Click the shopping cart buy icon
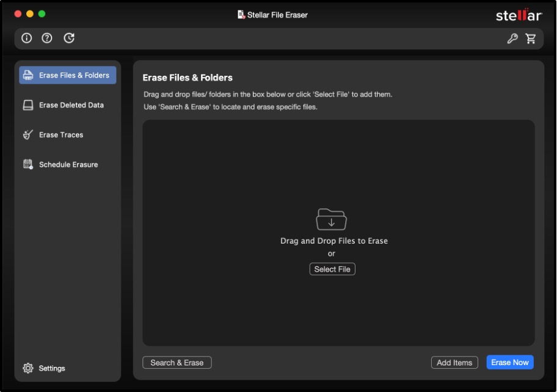557x392 pixels. click(531, 38)
